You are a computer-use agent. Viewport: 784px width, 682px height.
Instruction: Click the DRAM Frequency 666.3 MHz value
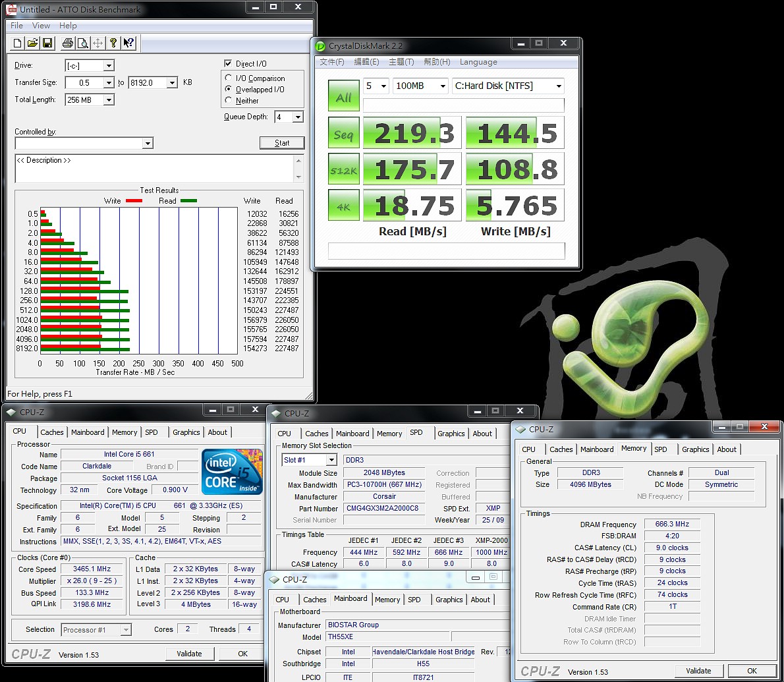(672, 525)
